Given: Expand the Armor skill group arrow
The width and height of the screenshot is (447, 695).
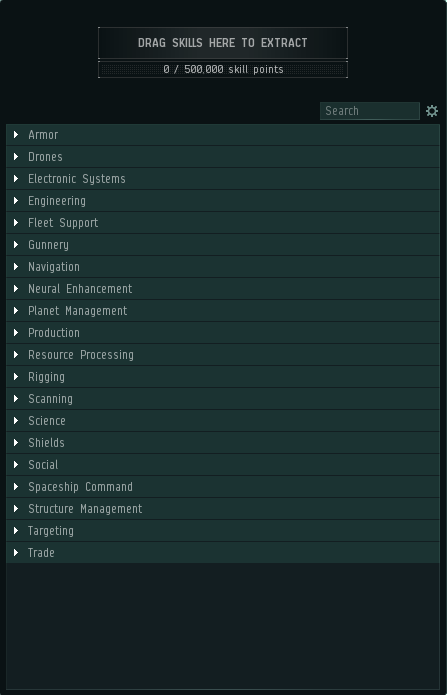Looking at the screenshot, I should coord(16,134).
